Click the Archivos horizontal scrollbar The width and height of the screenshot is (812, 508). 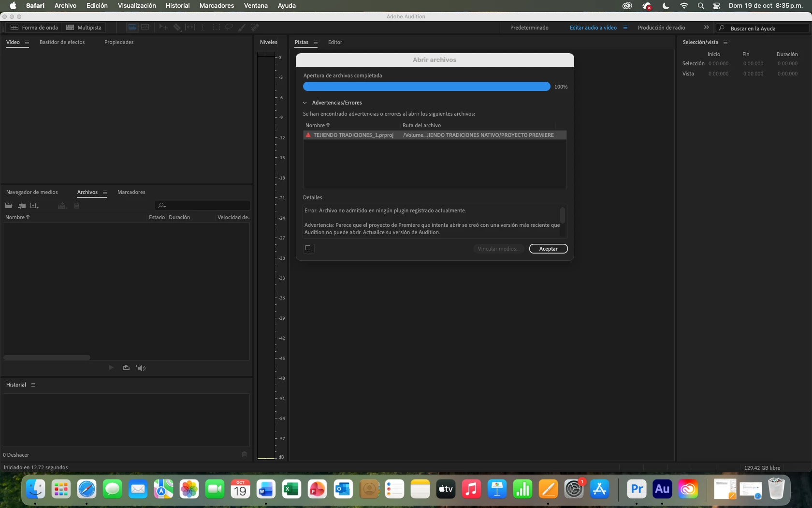point(47,358)
